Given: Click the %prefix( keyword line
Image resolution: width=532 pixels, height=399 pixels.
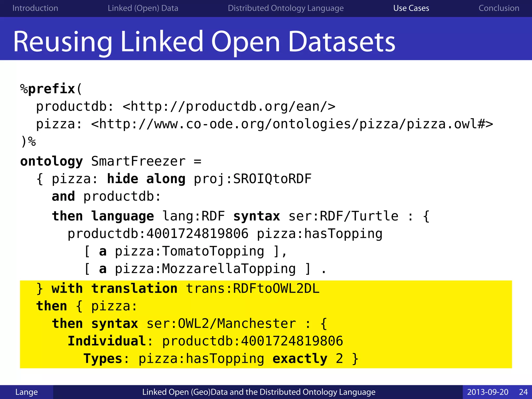Looking at the screenshot, I should [51, 89].
